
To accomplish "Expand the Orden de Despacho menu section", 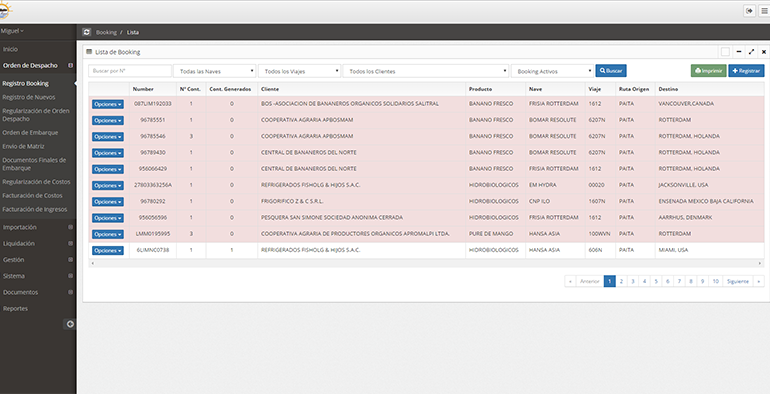I will point(37,65).
